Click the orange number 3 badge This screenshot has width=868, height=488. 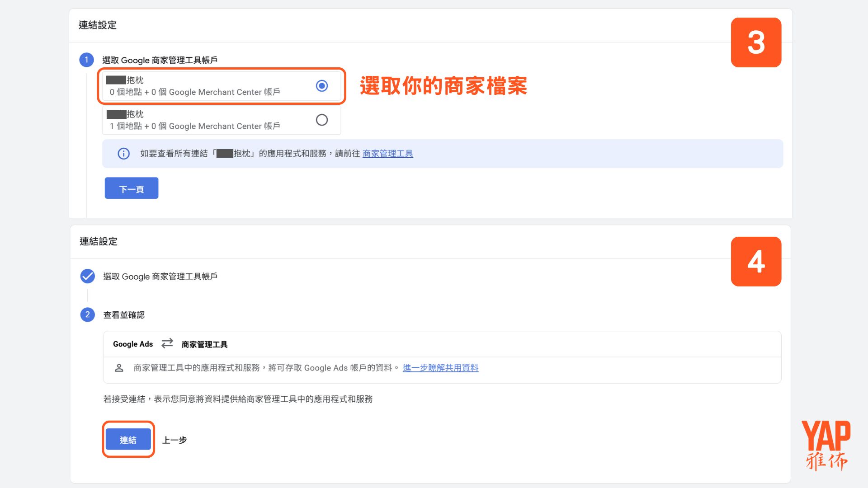point(756,42)
